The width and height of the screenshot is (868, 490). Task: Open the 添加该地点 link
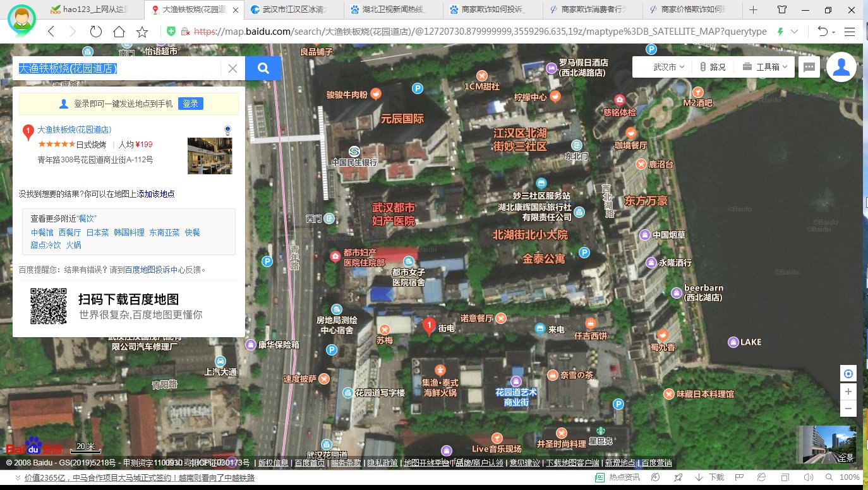click(x=156, y=194)
